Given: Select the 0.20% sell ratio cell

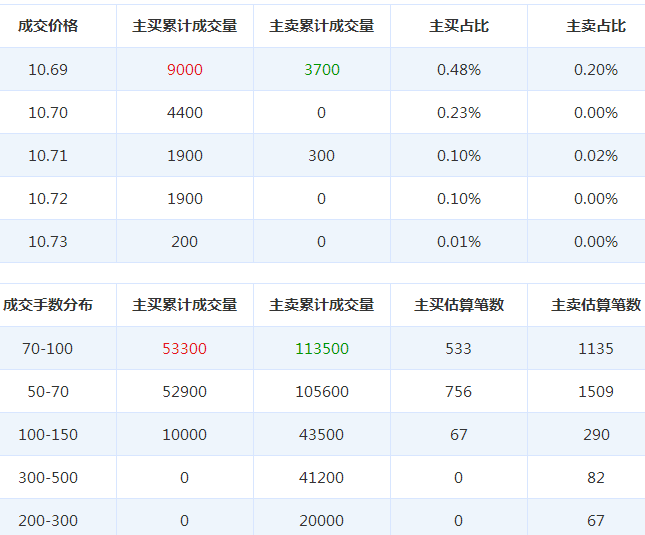Looking at the screenshot, I should click(596, 69).
